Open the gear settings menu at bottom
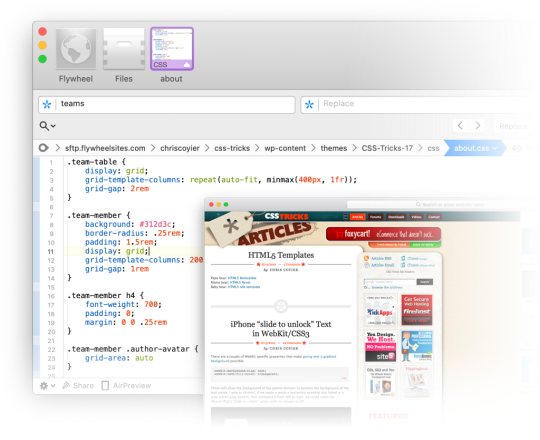This screenshot has width=540, height=440. [47, 386]
